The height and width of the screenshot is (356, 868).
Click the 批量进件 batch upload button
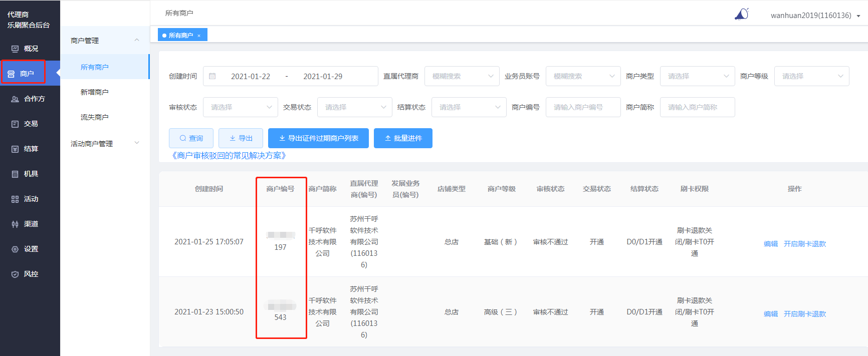[x=403, y=138]
